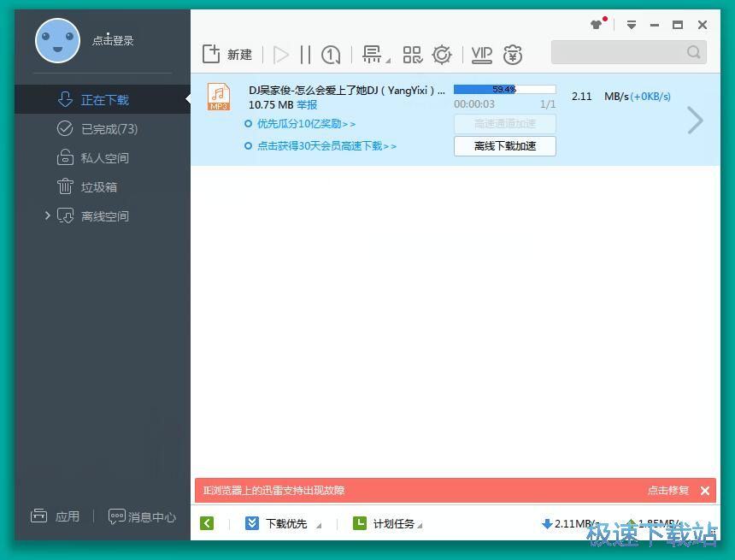Open the 下载优先 dropdown arrow
735x560 pixels.
pyautogui.click(x=319, y=526)
